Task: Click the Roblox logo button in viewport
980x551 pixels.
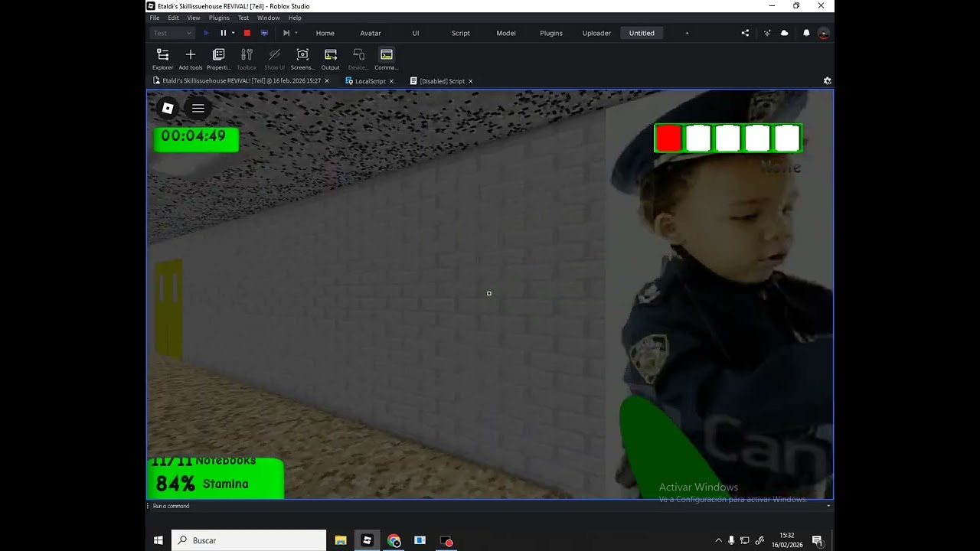Action: point(168,108)
